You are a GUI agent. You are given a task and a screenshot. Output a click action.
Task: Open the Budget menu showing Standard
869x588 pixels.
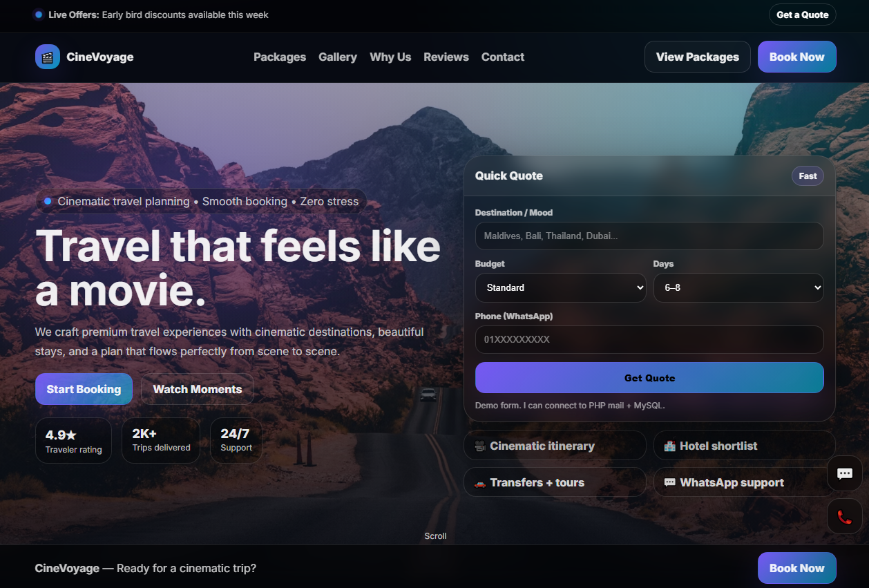560,287
